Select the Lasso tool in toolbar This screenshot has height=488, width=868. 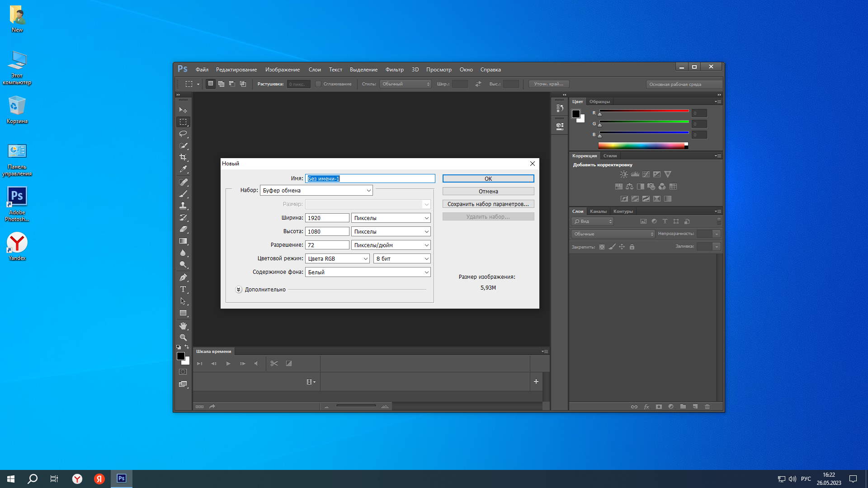pyautogui.click(x=183, y=134)
